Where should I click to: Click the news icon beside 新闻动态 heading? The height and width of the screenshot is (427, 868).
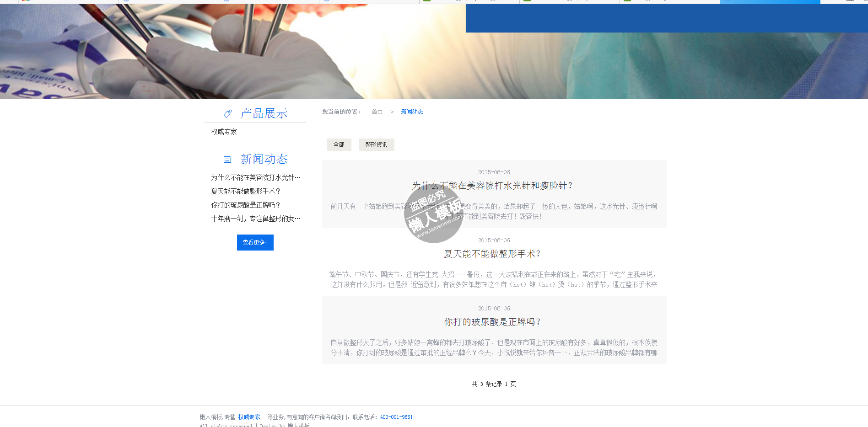point(227,160)
